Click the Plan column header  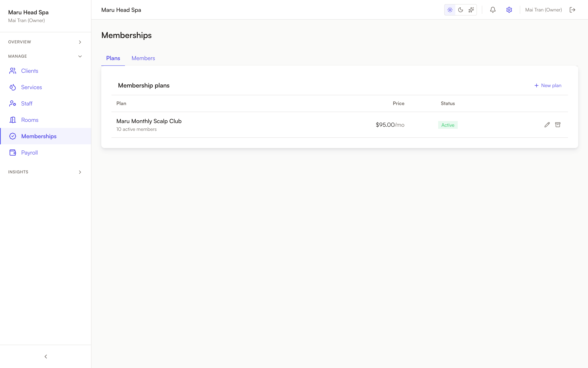pos(121,103)
